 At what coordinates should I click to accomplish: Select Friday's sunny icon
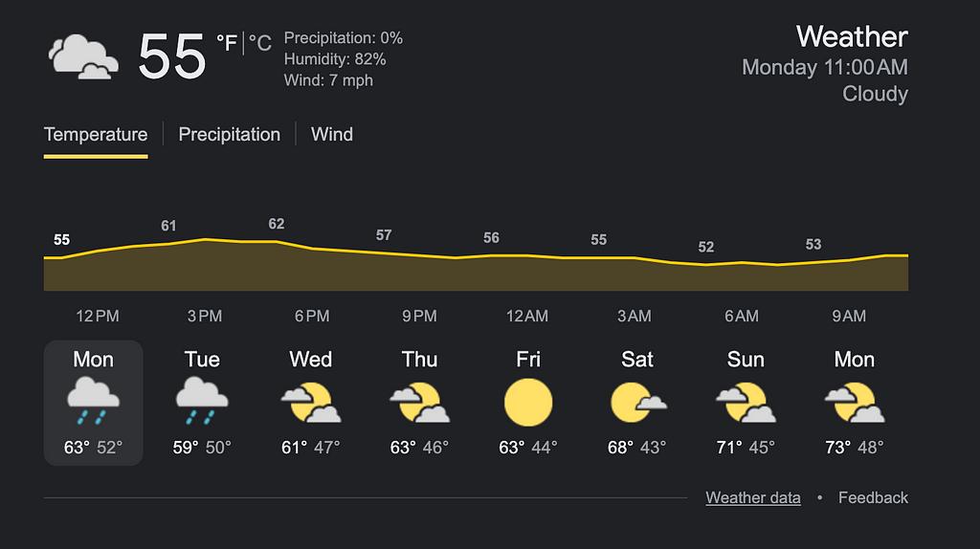(528, 402)
